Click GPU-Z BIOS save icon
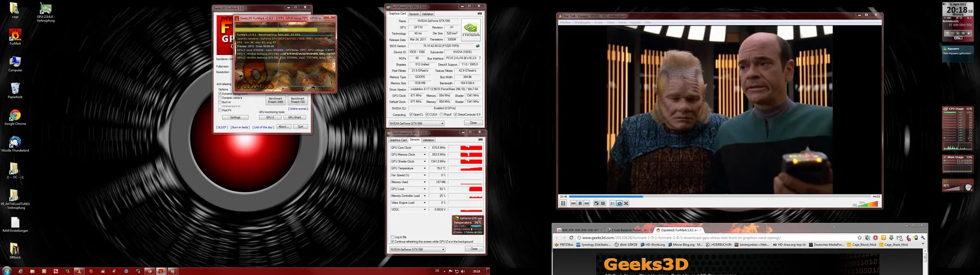Image resolution: width=980 pixels, height=275 pixels. coord(477,46)
